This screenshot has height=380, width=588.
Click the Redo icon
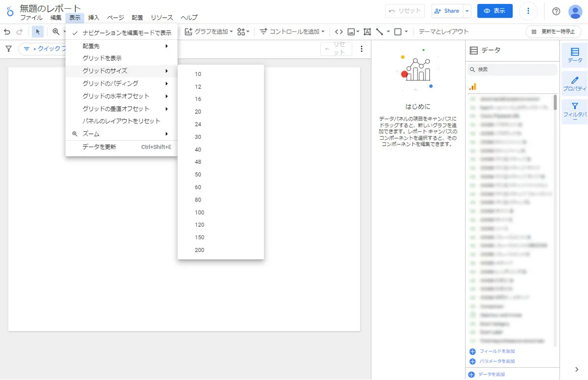tap(20, 31)
